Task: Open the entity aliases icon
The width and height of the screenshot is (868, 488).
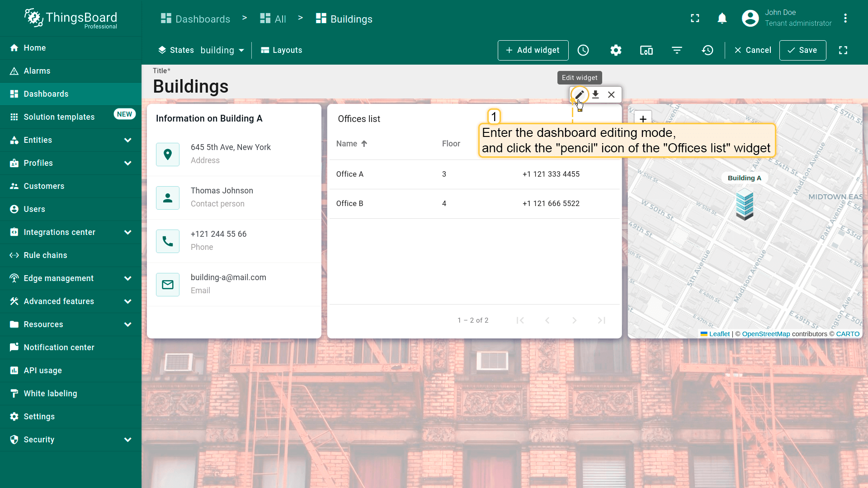Action: point(646,50)
